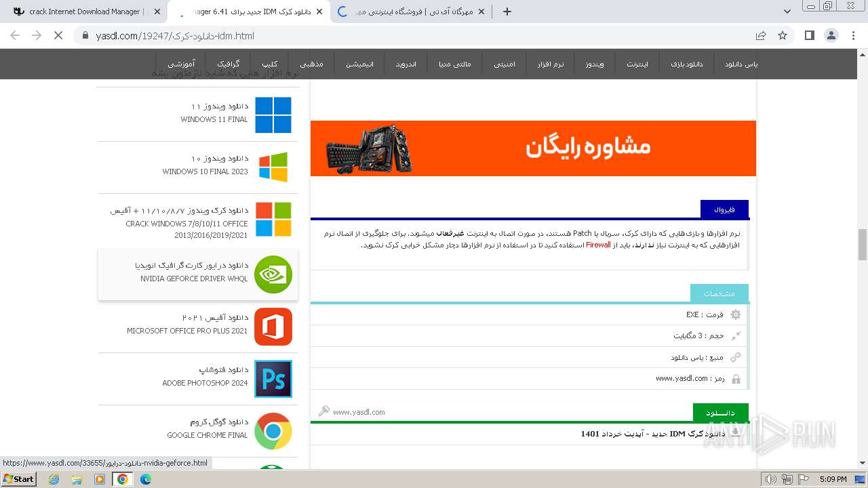The width and height of the screenshot is (868, 488).
Task: Open the نرم افزار nav menu item
Action: pyautogui.click(x=550, y=64)
